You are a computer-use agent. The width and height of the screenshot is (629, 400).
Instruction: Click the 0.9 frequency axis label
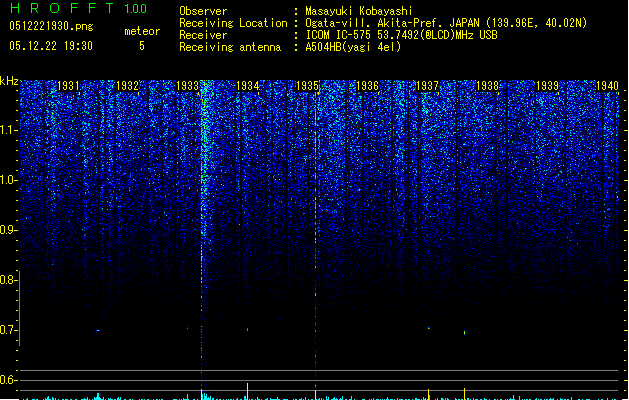click(9, 230)
